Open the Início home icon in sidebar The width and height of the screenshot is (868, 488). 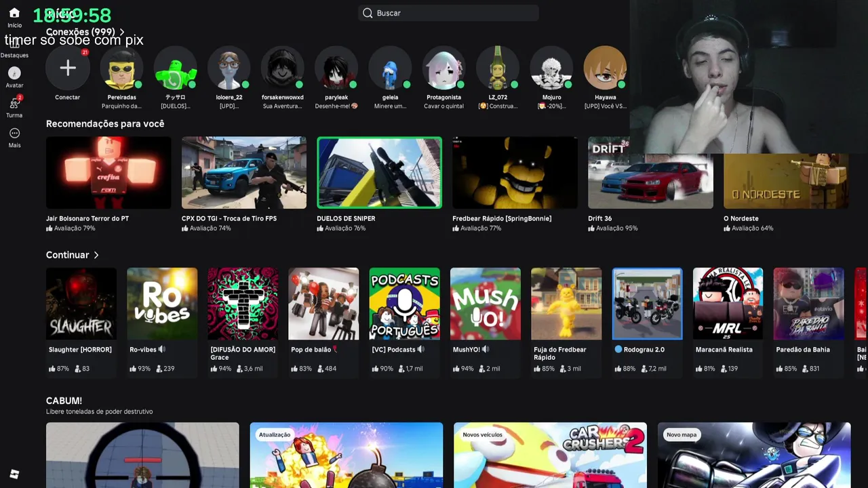point(14,13)
